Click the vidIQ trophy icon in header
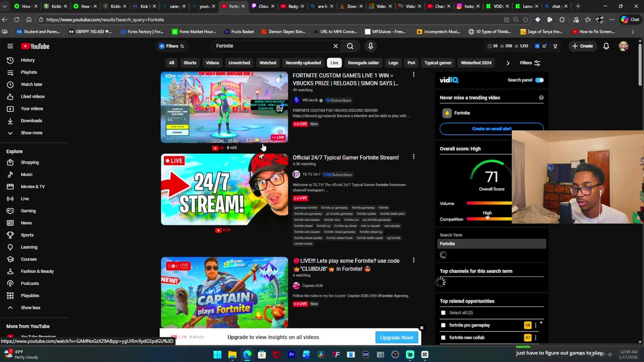Image resolution: width=644 pixels, height=362 pixels. [x=555, y=46]
